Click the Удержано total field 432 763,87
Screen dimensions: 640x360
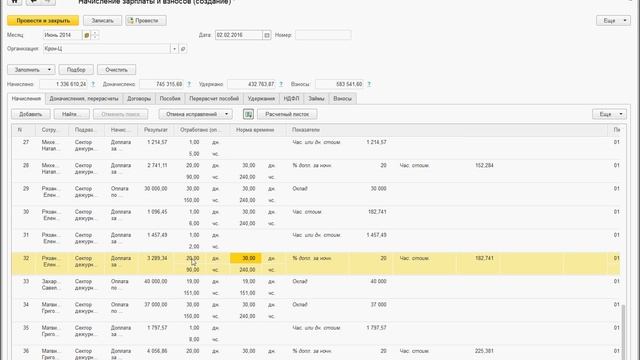pos(251,84)
